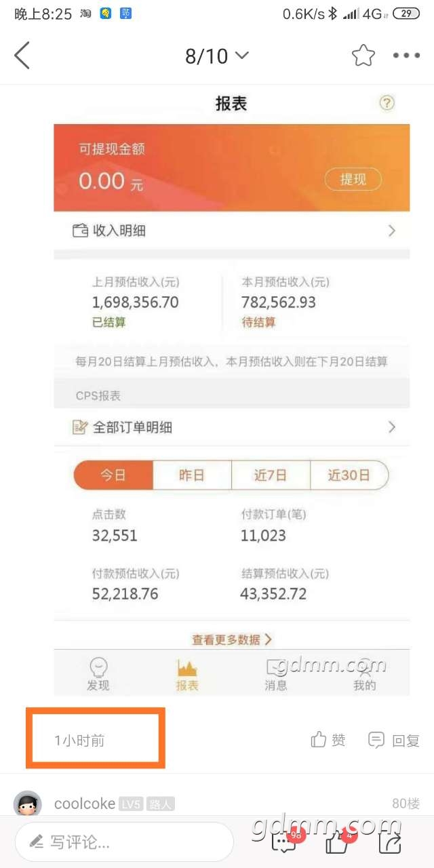Expand the 收入明细 arrow row
This screenshot has width=434, height=868.
232,231
